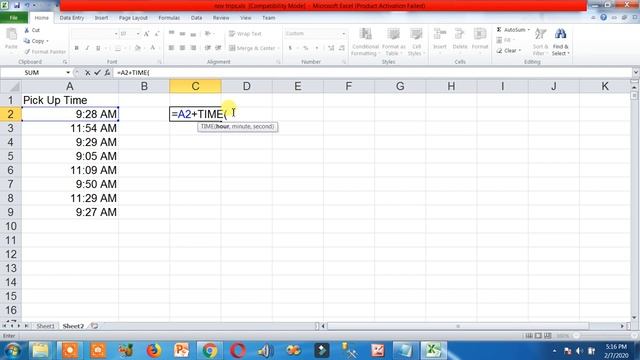Click the Cut scissors icon

(x=27, y=30)
